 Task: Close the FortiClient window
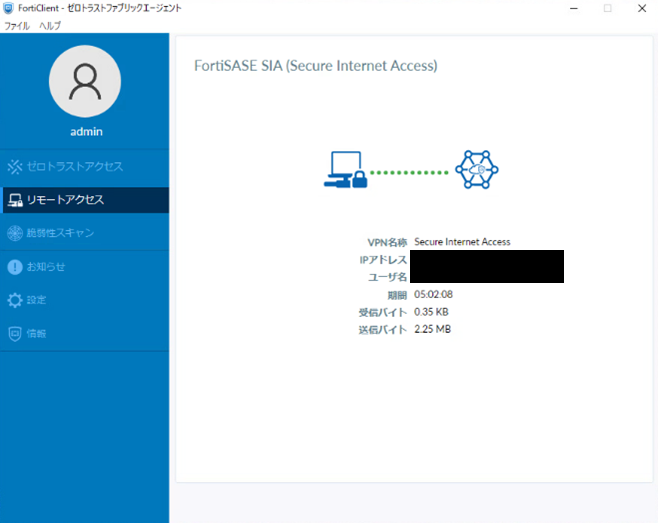click(642, 8)
